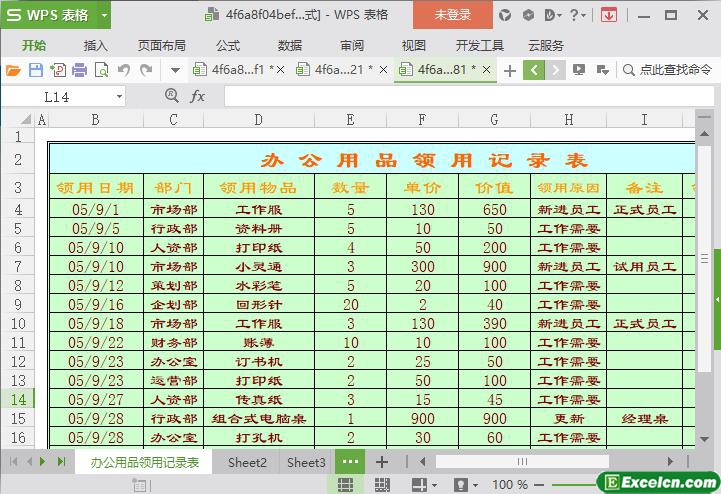Screen dimensions: 721x494
Task: Open the 插入 ribbon tab
Action: (x=96, y=45)
